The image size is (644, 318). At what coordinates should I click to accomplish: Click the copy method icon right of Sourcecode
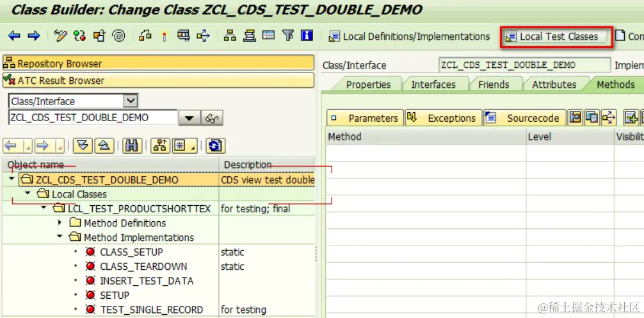click(592, 118)
